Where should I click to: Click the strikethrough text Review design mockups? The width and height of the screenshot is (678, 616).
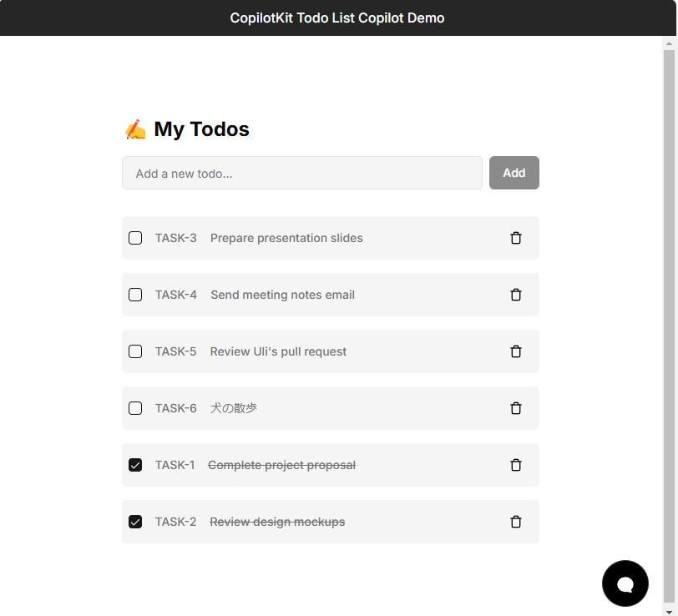[276, 522]
